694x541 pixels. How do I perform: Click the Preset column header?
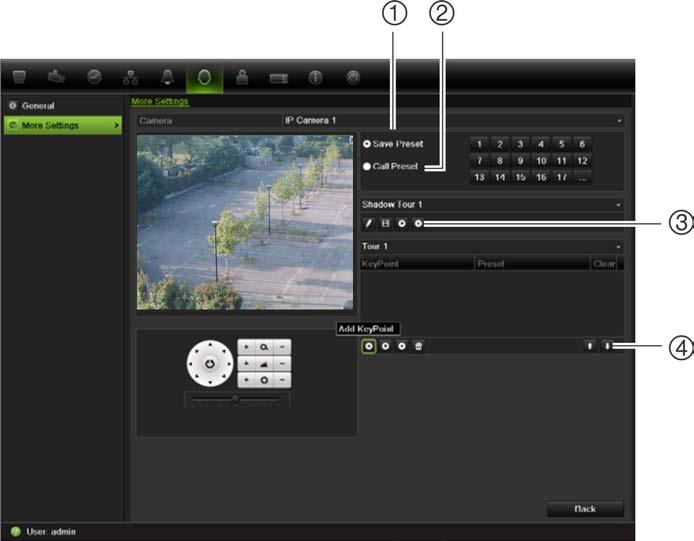(x=532, y=264)
